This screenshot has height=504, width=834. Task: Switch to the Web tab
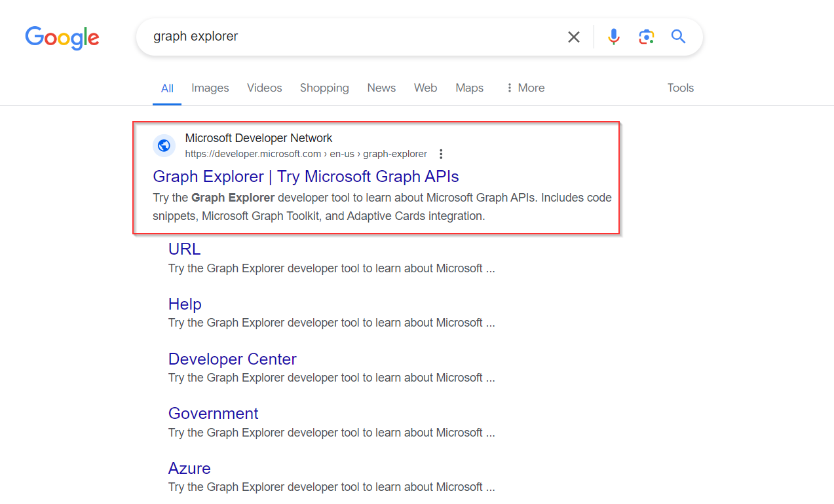point(426,88)
